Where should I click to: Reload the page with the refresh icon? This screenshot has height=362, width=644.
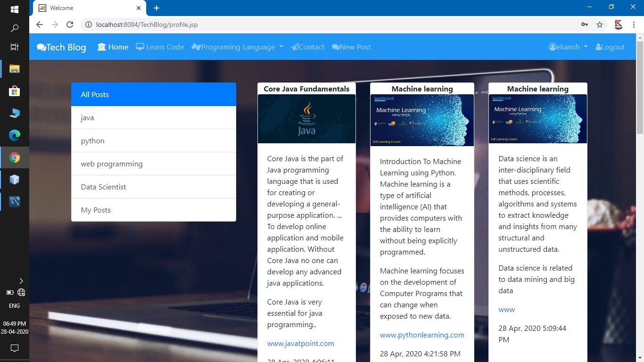[x=70, y=25]
